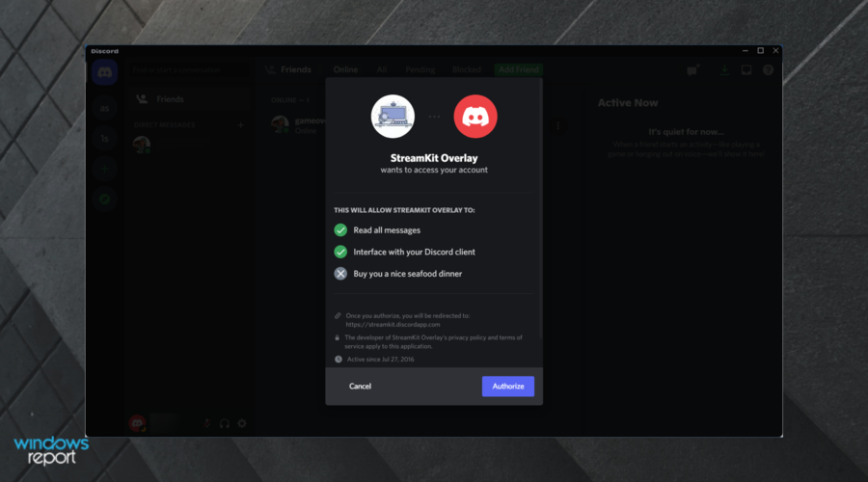Open more options for the gameover friend
The image size is (868, 482).
(x=558, y=125)
